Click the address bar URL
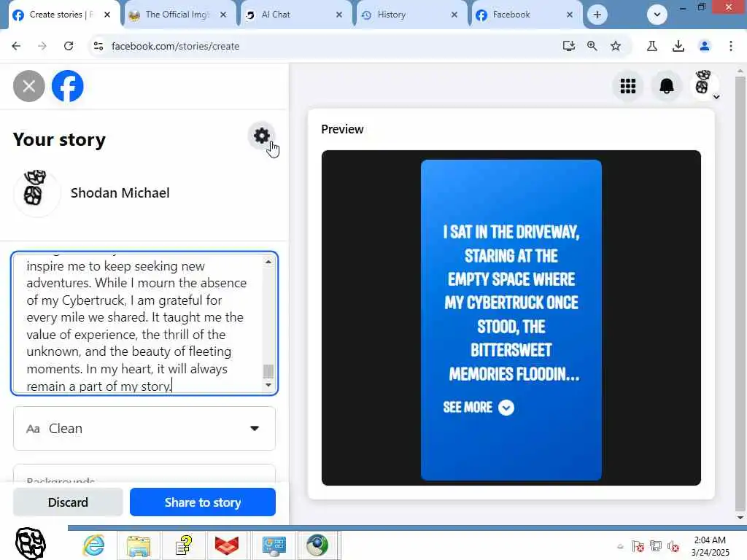Screen dimensions: 747x560 click(175, 46)
